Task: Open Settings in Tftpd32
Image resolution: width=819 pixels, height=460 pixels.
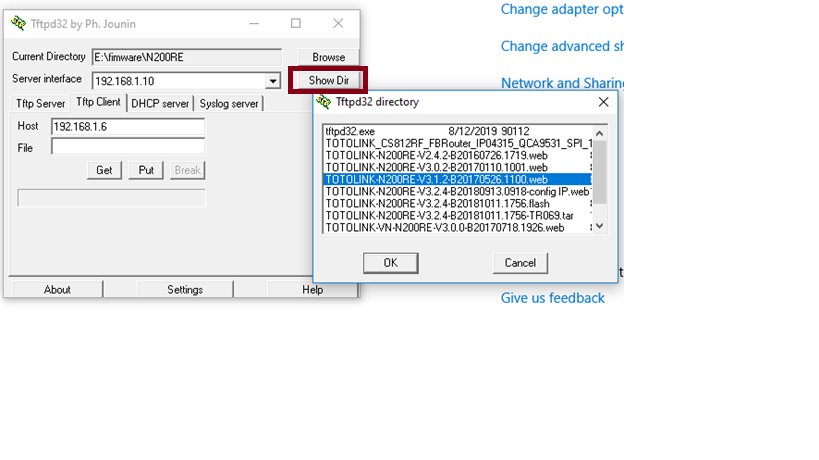Action: click(185, 289)
